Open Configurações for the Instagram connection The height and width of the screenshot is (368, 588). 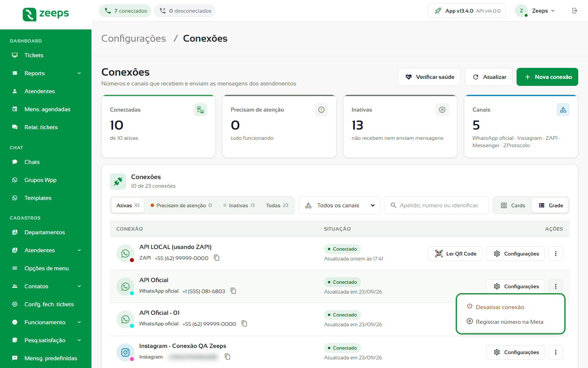515,352
